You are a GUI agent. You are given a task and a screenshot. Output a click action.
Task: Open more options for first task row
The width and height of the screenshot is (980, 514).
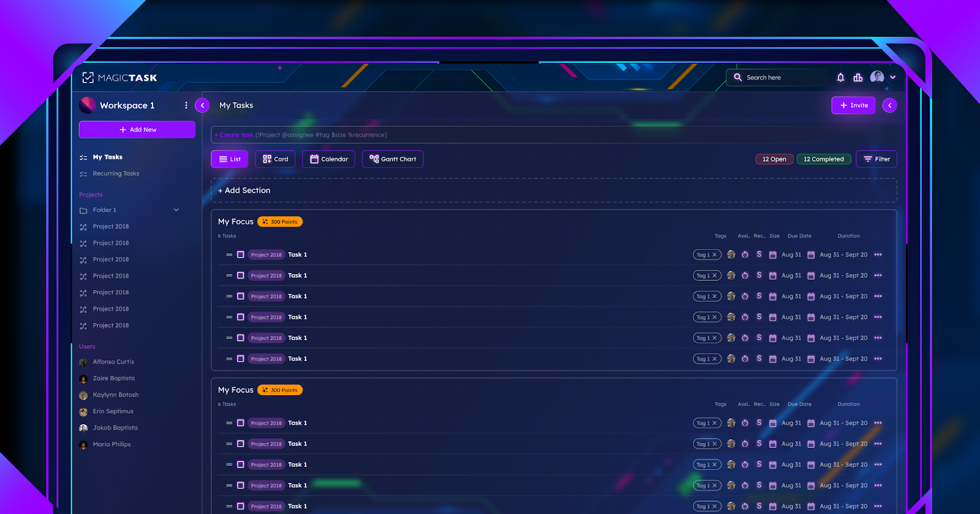(878, 255)
